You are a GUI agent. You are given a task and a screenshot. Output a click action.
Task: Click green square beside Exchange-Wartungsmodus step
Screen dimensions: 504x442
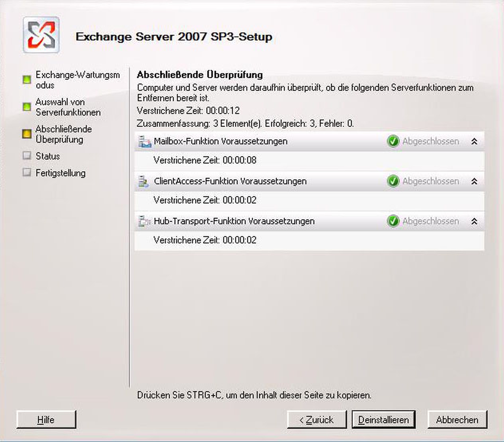tap(27, 80)
